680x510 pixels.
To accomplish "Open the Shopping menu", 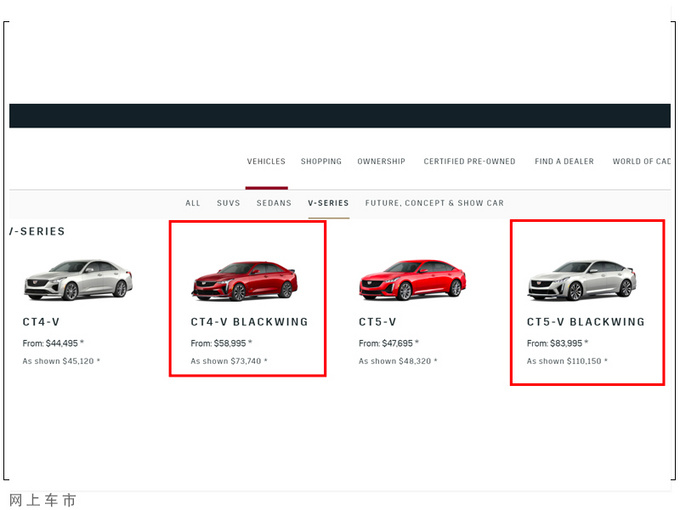I will (x=321, y=161).
